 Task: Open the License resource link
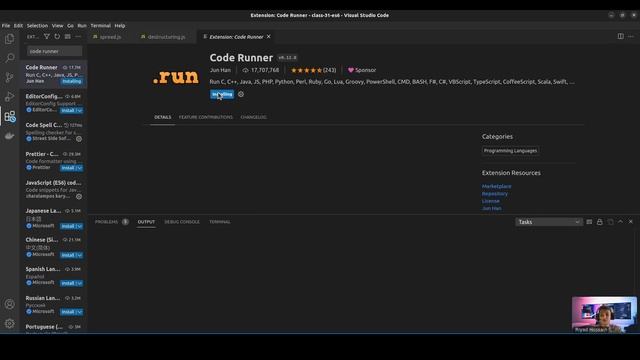491,201
